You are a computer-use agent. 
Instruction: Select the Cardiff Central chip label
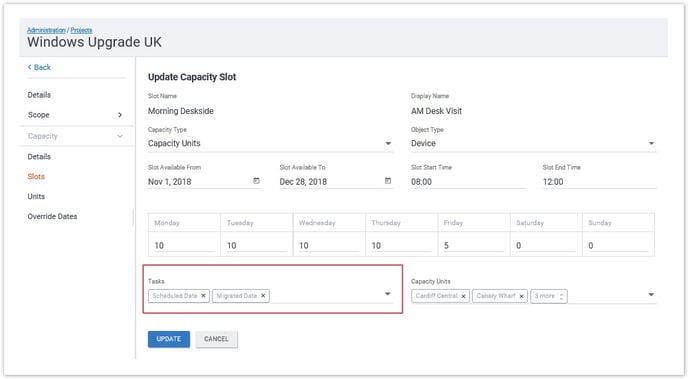pyautogui.click(x=437, y=296)
